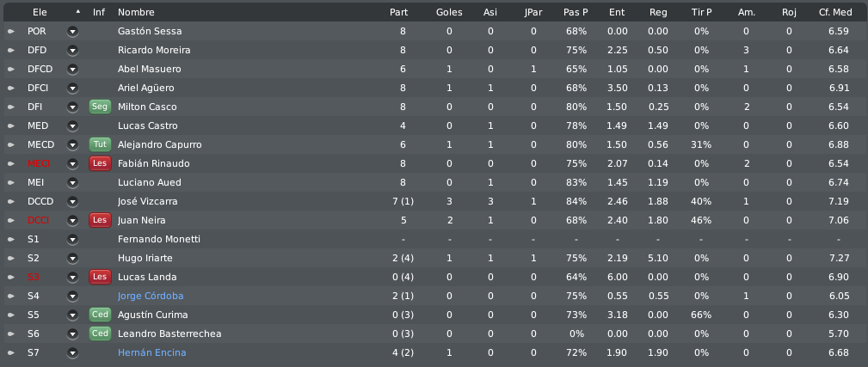Click the Seg status badge for Milton Casco
The height and width of the screenshot is (367, 868).
tap(100, 107)
